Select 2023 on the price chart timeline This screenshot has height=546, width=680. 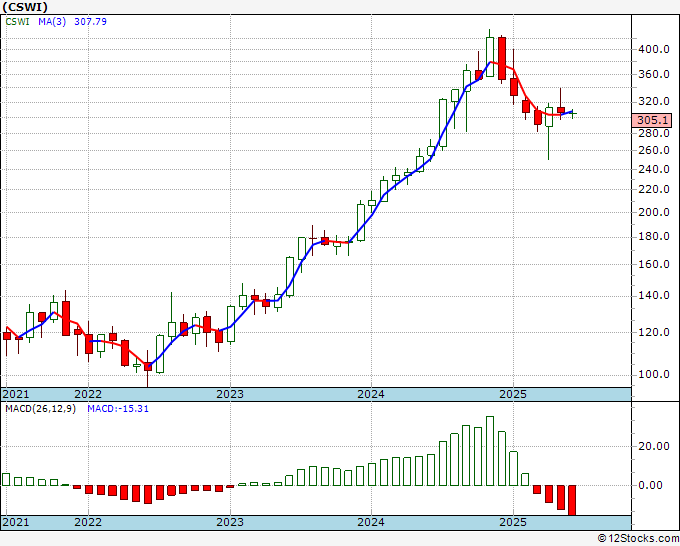(x=230, y=394)
